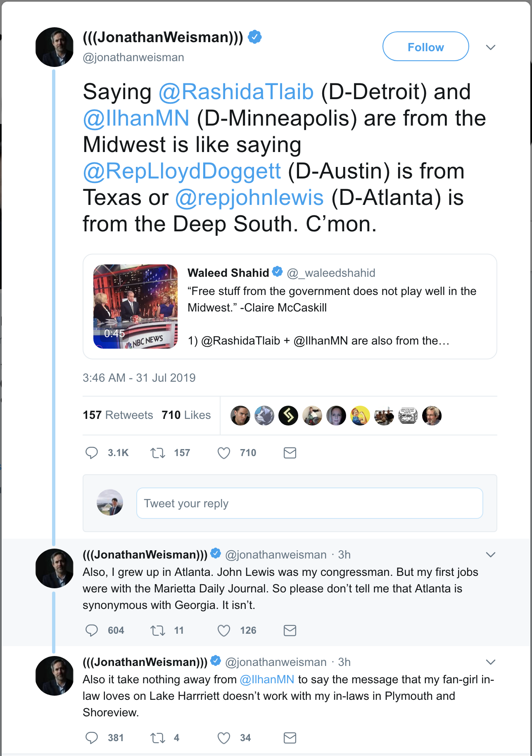The height and width of the screenshot is (756, 532).
Task: Open the direct message envelope icon
Action: [x=290, y=453]
